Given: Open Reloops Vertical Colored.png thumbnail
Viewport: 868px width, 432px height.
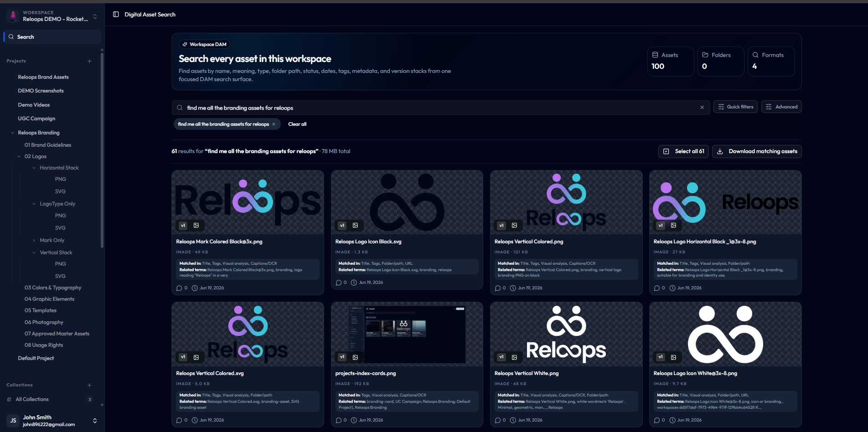Looking at the screenshot, I should [x=566, y=202].
